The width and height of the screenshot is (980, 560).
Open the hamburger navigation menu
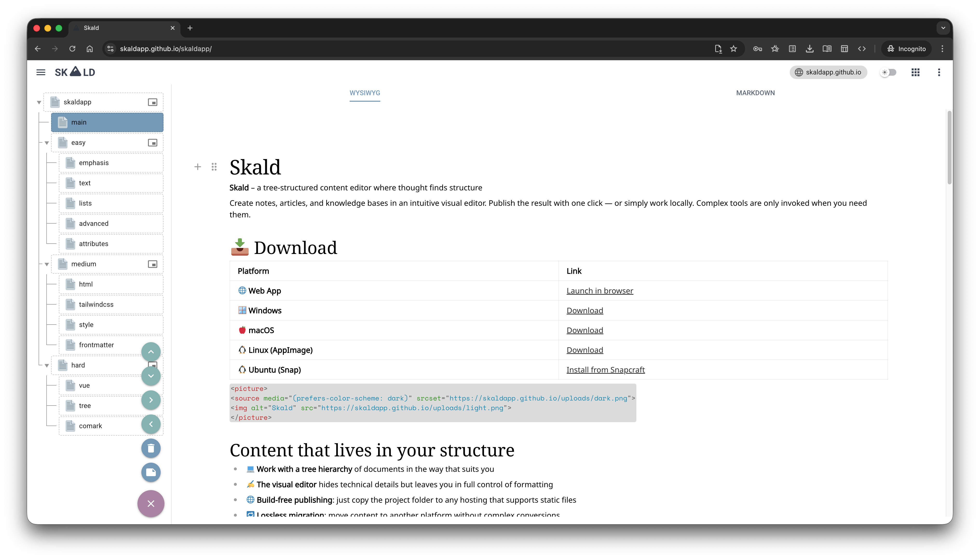coord(41,72)
